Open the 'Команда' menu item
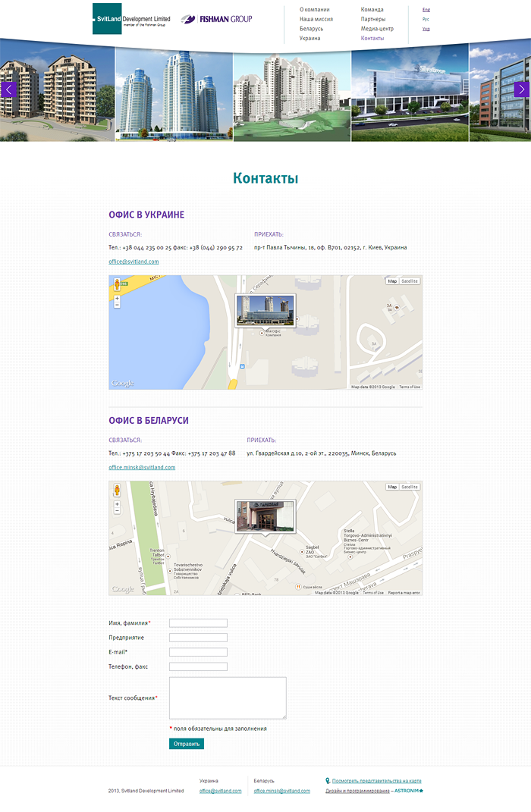 (372, 9)
